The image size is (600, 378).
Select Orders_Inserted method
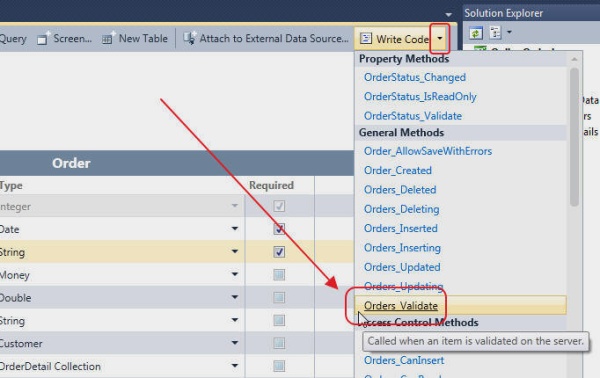[x=401, y=228]
